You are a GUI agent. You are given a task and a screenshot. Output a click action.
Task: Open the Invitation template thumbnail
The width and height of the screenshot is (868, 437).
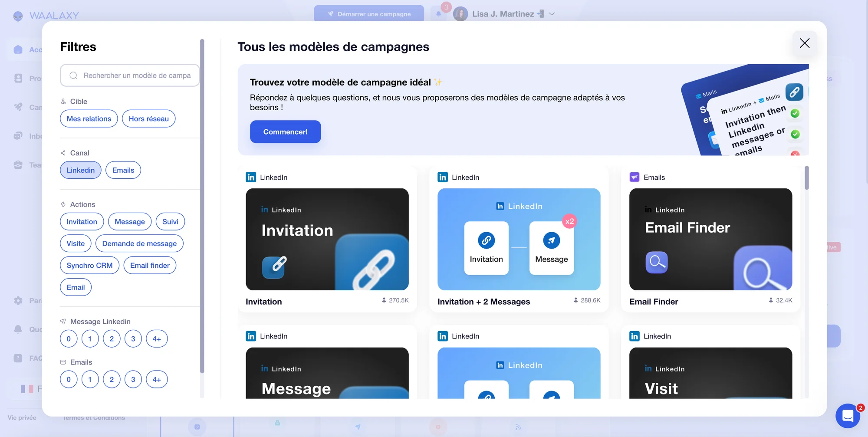[327, 239]
